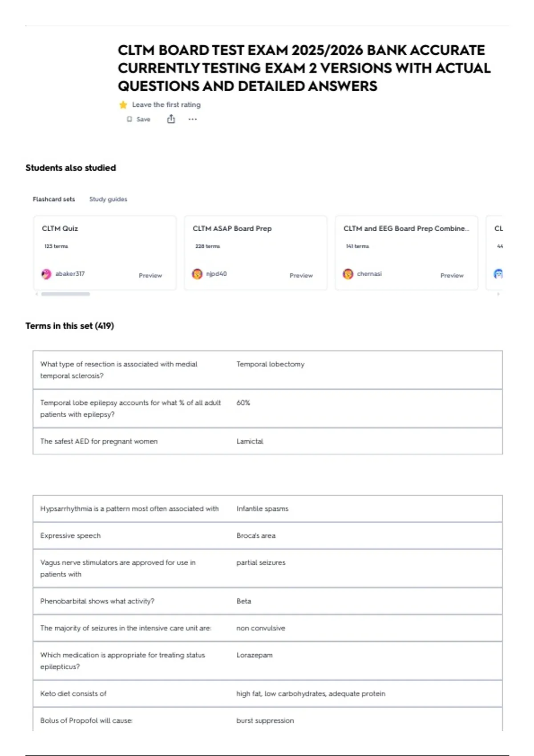Click abaker317's avatar icon
Screen dimensions: 534x756
[46, 274]
